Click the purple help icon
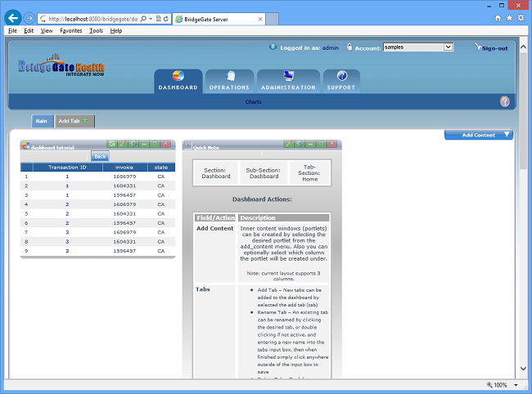 pos(505,101)
